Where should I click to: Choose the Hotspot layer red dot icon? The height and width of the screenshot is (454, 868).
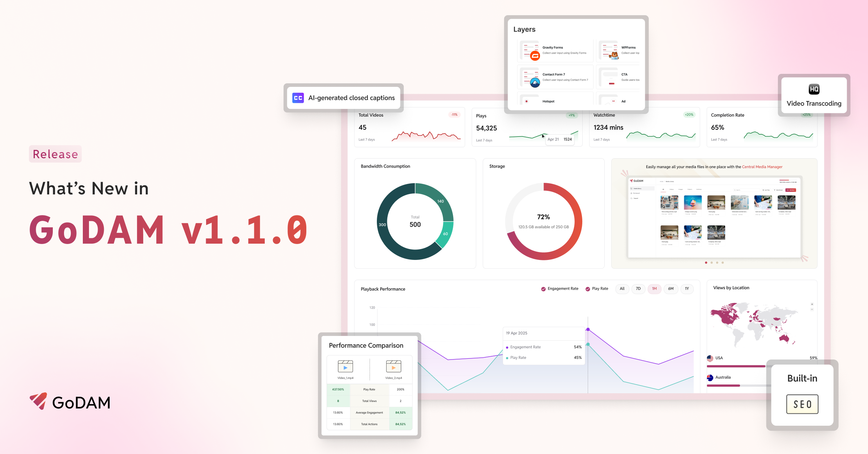[x=527, y=101]
